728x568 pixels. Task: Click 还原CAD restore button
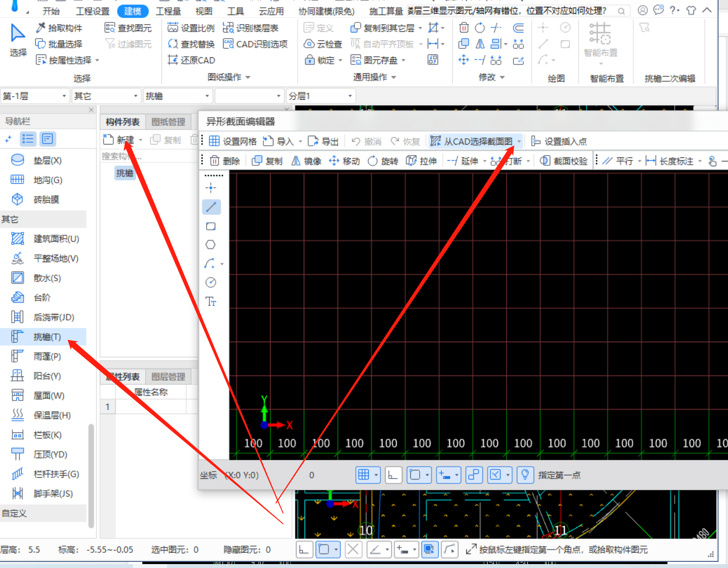point(191,60)
